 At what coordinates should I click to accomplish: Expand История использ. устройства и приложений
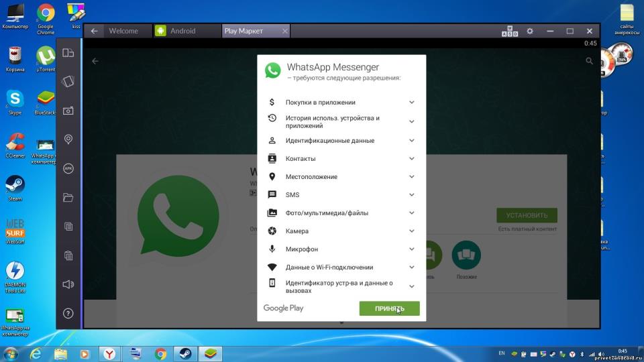[411, 121]
